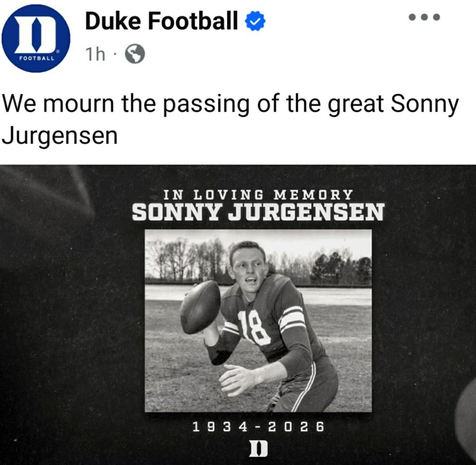This screenshot has width=476, height=465.
Task: Open the Duke Football page name link
Action: 161,21
